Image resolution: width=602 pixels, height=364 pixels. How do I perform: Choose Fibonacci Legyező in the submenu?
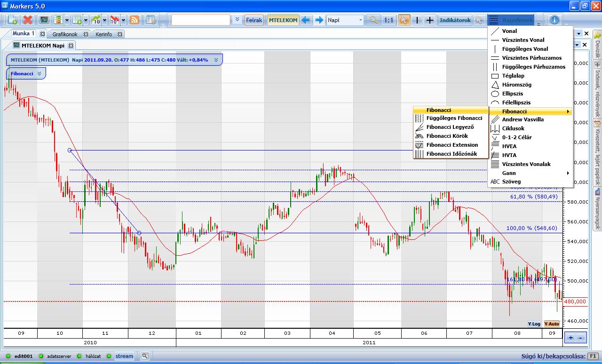click(451, 127)
